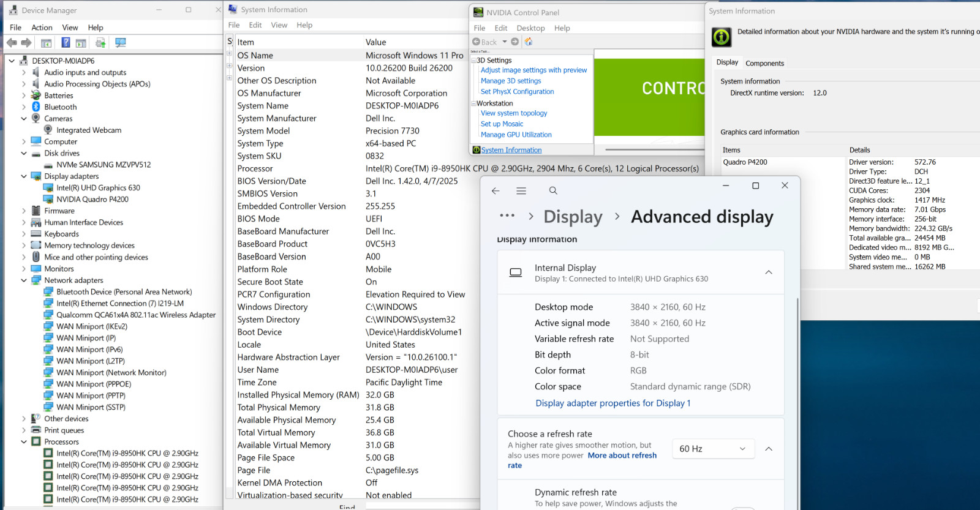Click the Intel UHD Graphics 630 adapter icon
The image size is (980, 510).
coord(48,188)
